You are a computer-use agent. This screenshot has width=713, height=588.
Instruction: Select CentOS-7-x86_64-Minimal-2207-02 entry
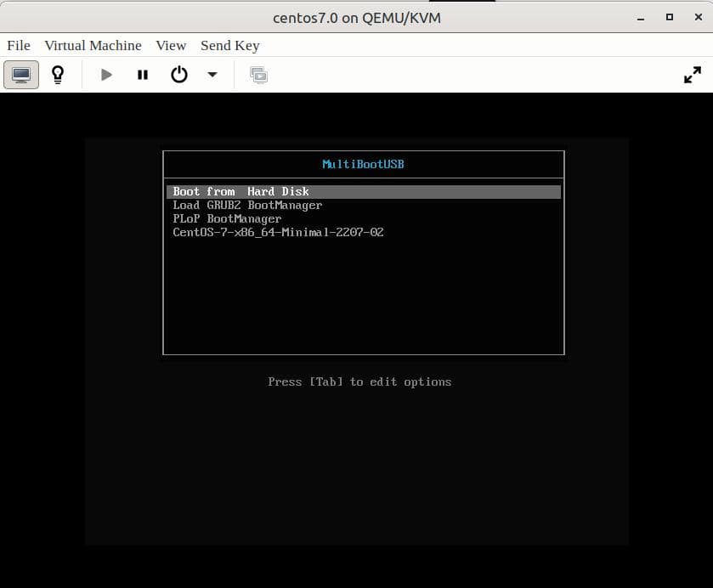point(364,232)
